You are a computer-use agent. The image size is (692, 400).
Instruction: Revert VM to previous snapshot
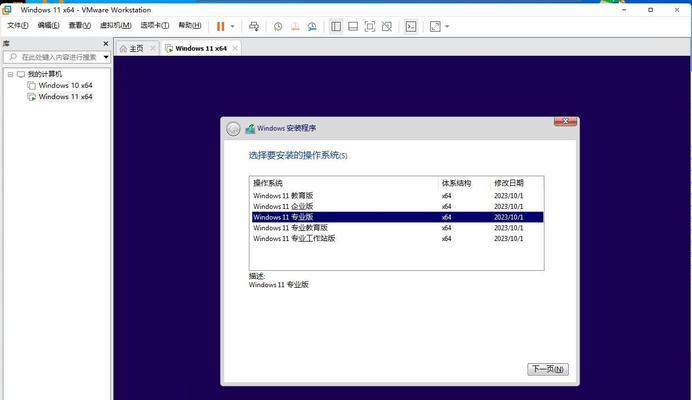[x=295, y=26]
